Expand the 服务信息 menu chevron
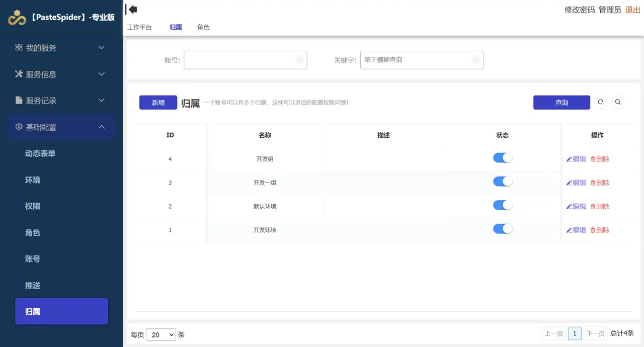The image size is (644, 347). click(101, 74)
